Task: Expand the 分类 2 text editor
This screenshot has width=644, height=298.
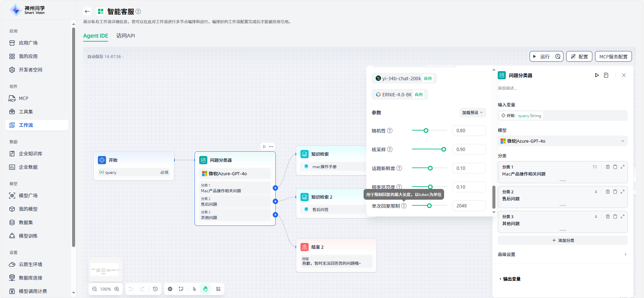Action: [x=623, y=192]
